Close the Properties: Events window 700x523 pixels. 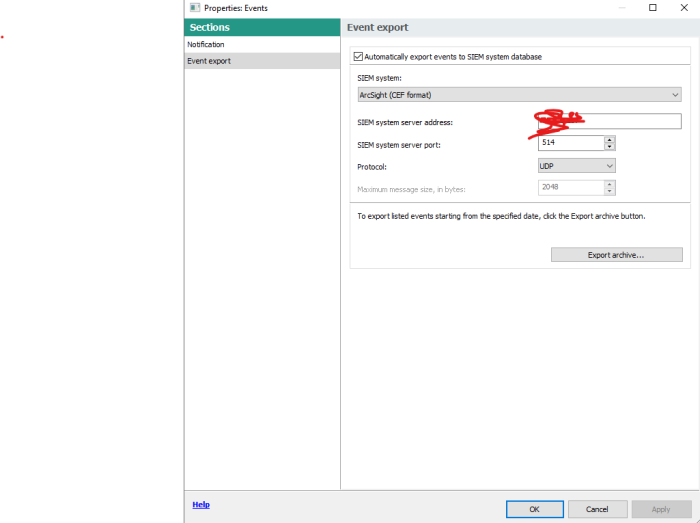pyautogui.click(x=684, y=8)
